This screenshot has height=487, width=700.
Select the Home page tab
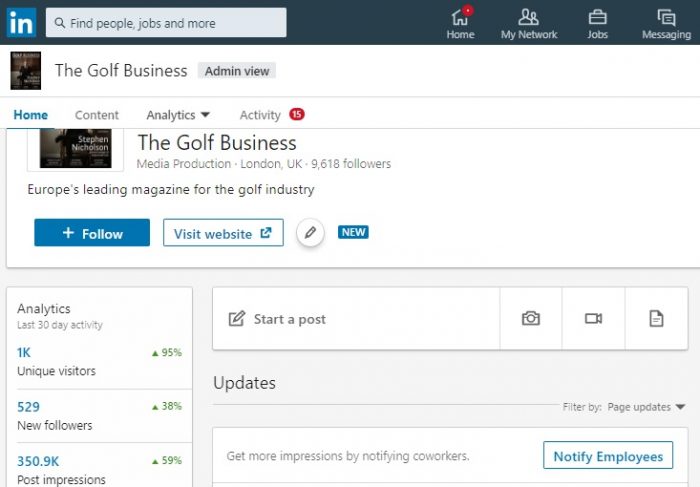click(30, 115)
